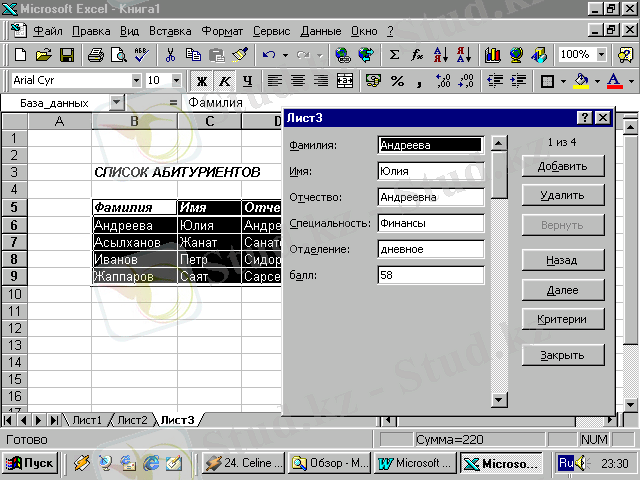Switch to the Лист1 sheet tab
The width and height of the screenshot is (640, 480).
(x=86, y=420)
